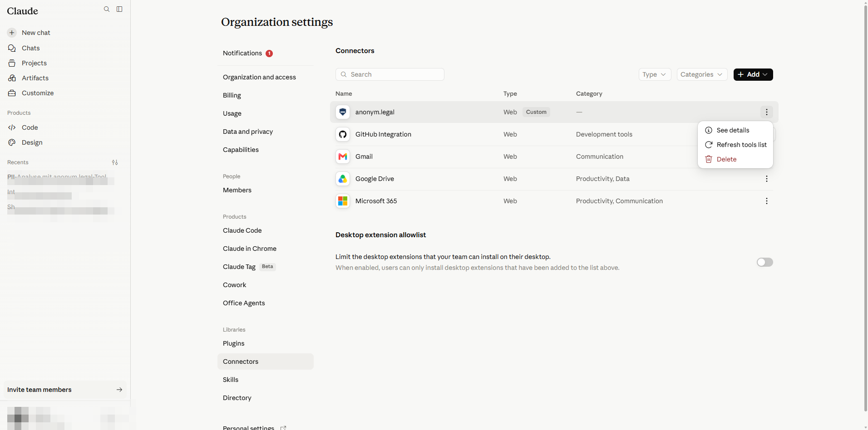Click the Name column header
Screen dimensions: 868x430
tap(344, 93)
